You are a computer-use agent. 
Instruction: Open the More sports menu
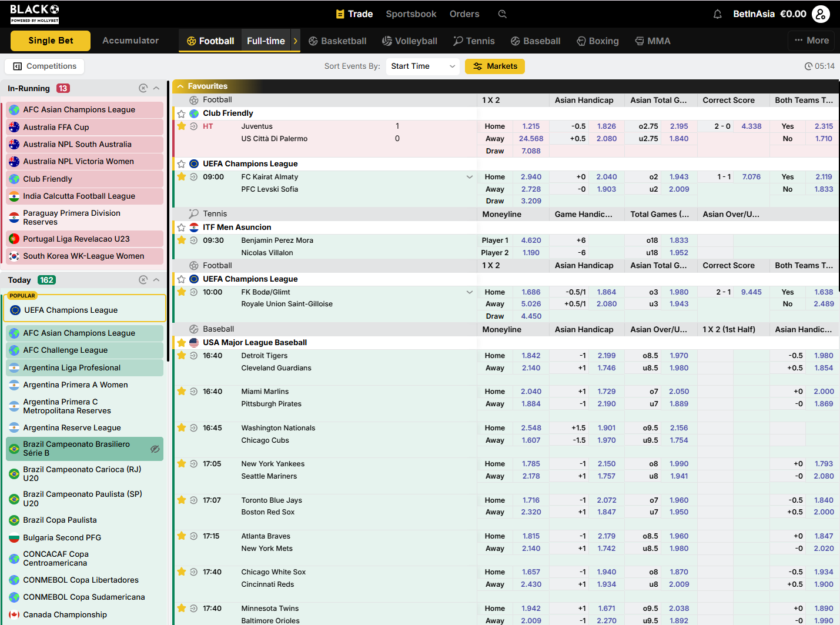(x=811, y=41)
